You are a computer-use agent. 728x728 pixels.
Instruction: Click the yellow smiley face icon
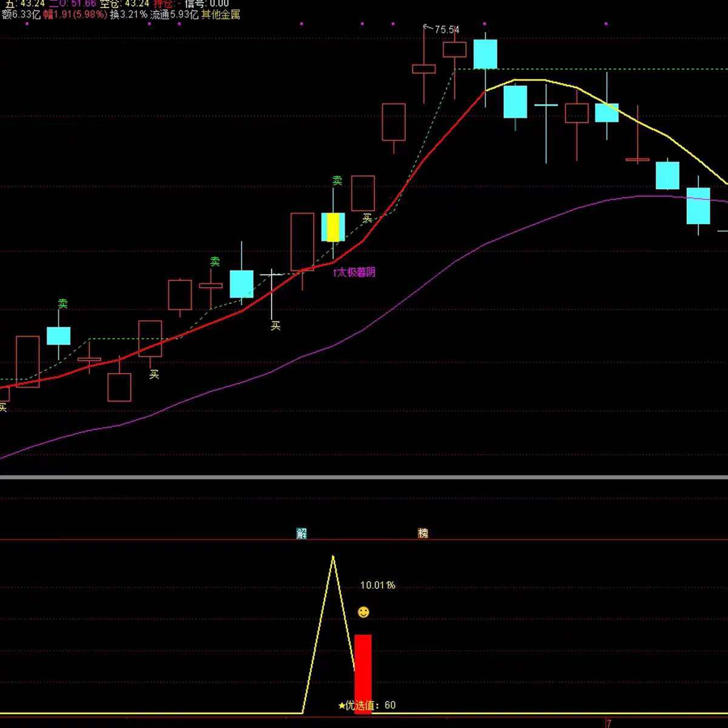coord(363,612)
